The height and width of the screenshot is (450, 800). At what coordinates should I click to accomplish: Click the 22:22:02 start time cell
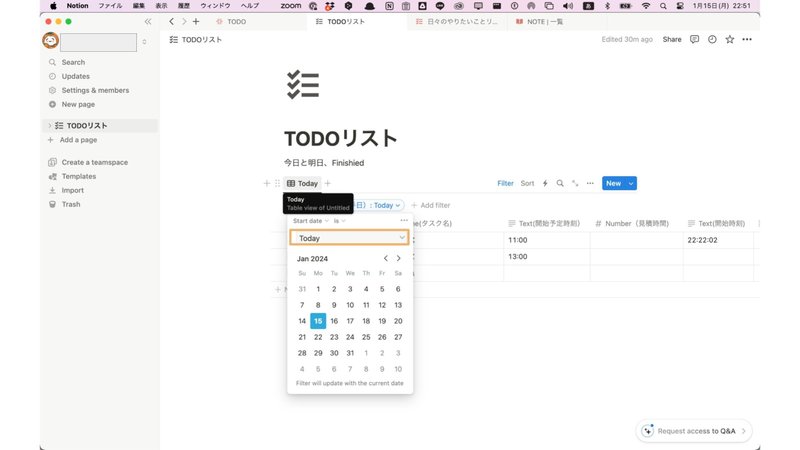718,240
